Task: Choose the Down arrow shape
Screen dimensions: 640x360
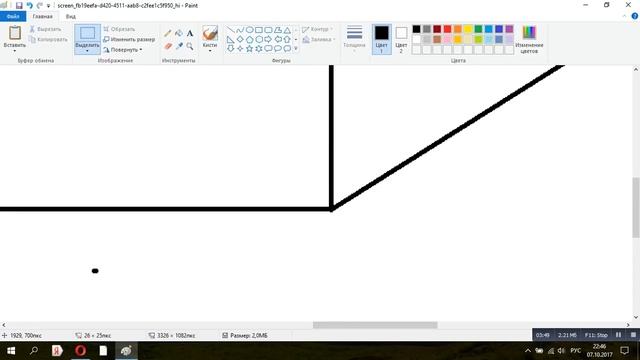Action: point(231,49)
